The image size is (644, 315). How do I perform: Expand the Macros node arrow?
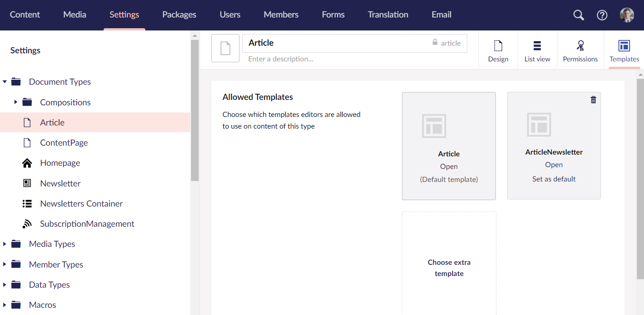[4, 305]
